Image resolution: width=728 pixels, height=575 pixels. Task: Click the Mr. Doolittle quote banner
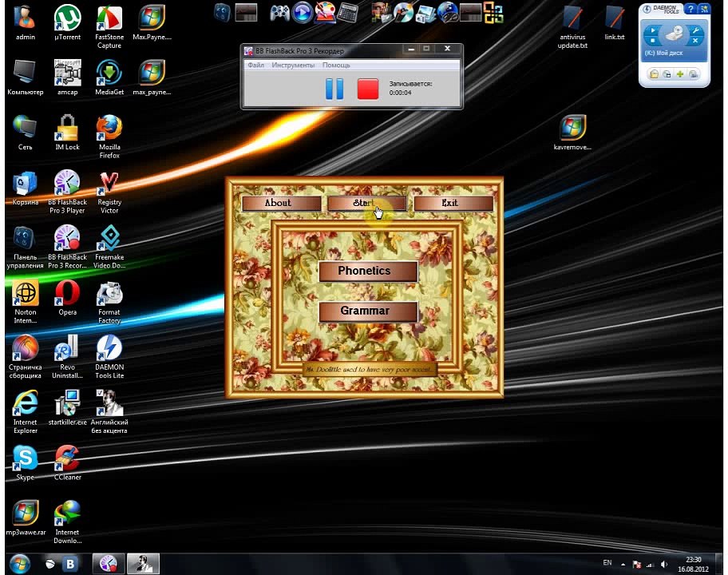point(370,370)
